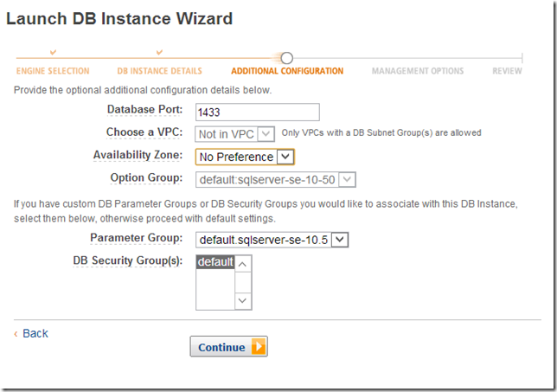Select default in DB Security Groups
Viewport: 557px width, 392px height.
(215, 262)
